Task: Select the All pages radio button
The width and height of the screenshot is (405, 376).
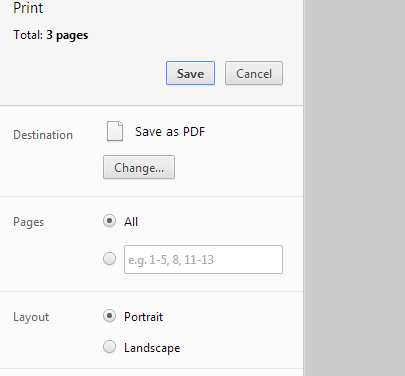Action: (x=109, y=221)
